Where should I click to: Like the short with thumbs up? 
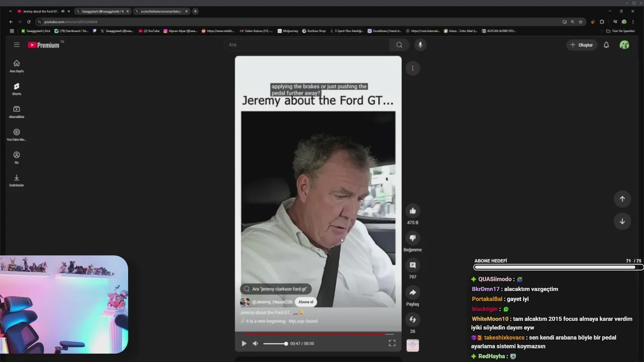point(413,211)
